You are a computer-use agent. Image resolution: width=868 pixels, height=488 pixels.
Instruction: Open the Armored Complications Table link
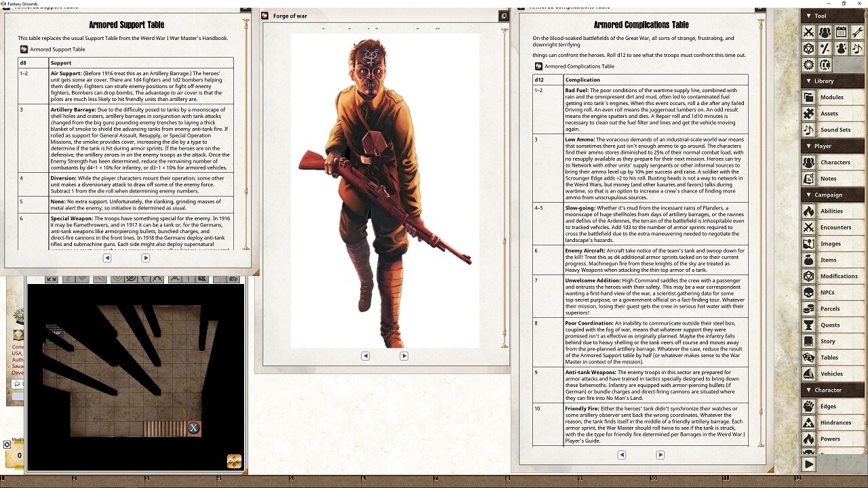tap(539, 66)
